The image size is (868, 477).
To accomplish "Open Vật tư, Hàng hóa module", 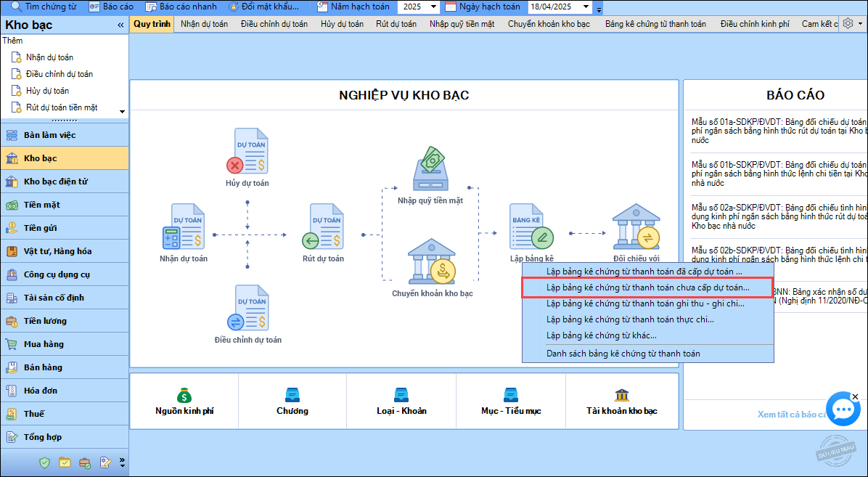I will [x=64, y=251].
